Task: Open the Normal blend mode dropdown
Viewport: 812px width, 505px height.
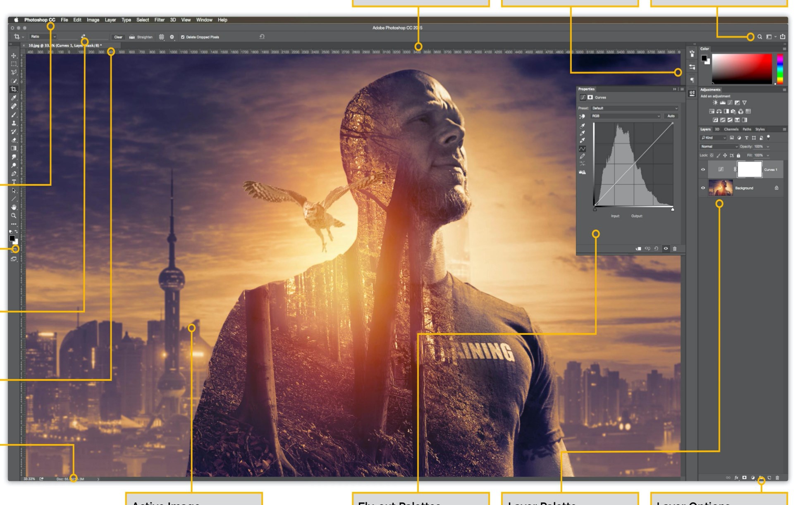Action: (719, 147)
